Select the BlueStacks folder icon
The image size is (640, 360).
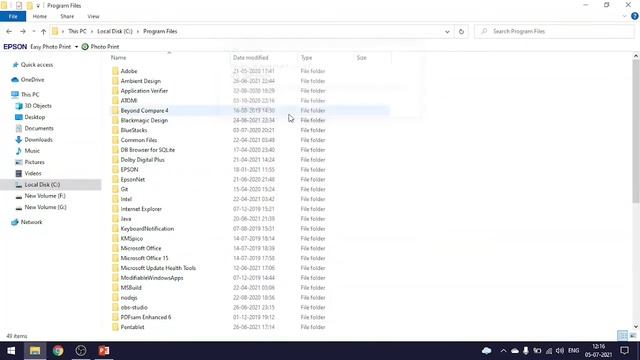(x=115, y=130)
